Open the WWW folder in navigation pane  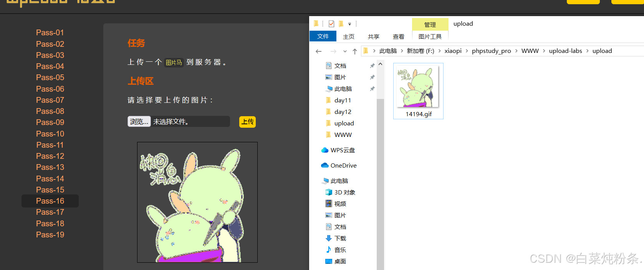coord(343,135)
